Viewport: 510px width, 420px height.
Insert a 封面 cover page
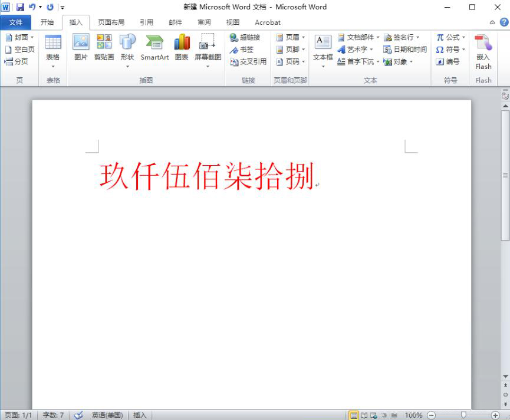[x=20, y=37]
